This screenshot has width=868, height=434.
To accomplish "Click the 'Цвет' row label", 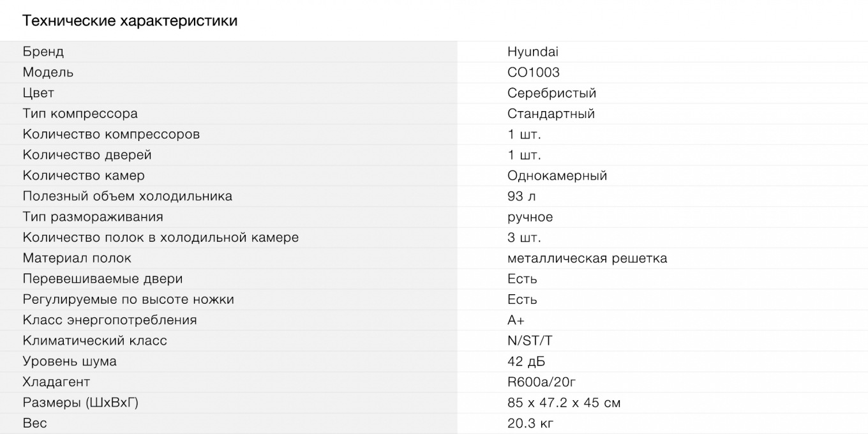I will click(38, 93).
